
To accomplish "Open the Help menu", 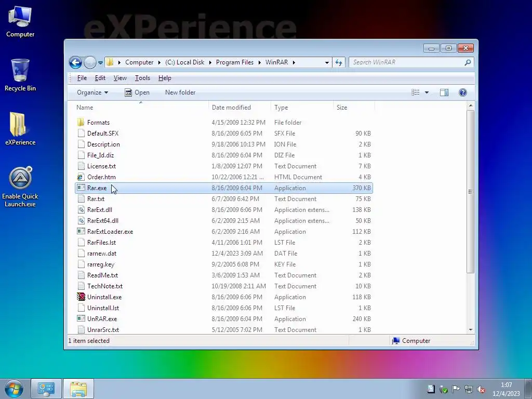I will click(165, 78).
